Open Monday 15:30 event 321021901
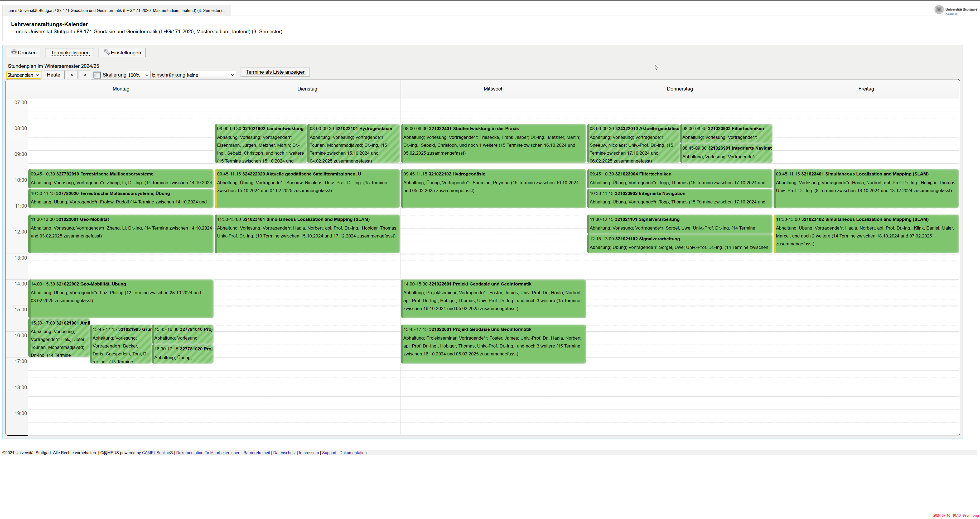The height and width of the screenshot is (519, 980). tap(59, 338)
